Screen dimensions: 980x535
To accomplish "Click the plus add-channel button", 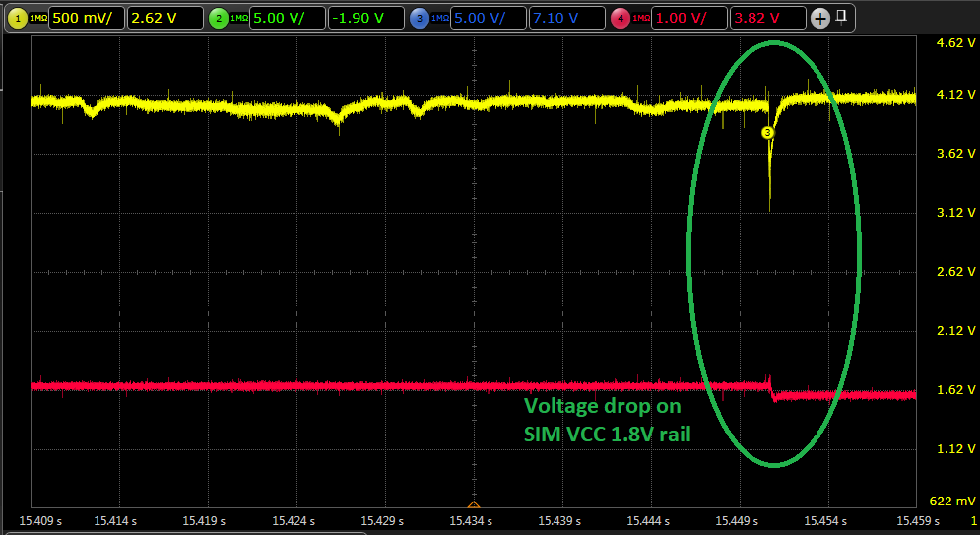I will (x=820, y=18).
